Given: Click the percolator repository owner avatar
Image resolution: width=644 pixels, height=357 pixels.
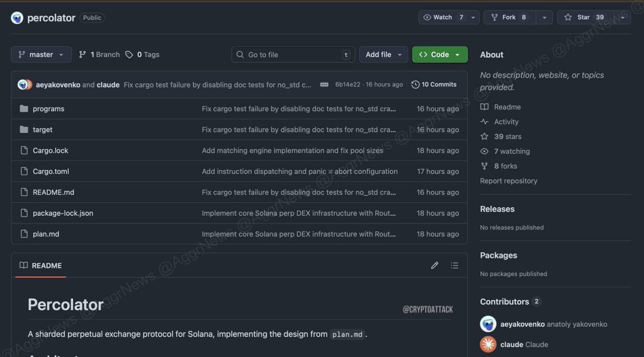Looking at the screenshot, I should pyautogui.click(x=17, y=18).
